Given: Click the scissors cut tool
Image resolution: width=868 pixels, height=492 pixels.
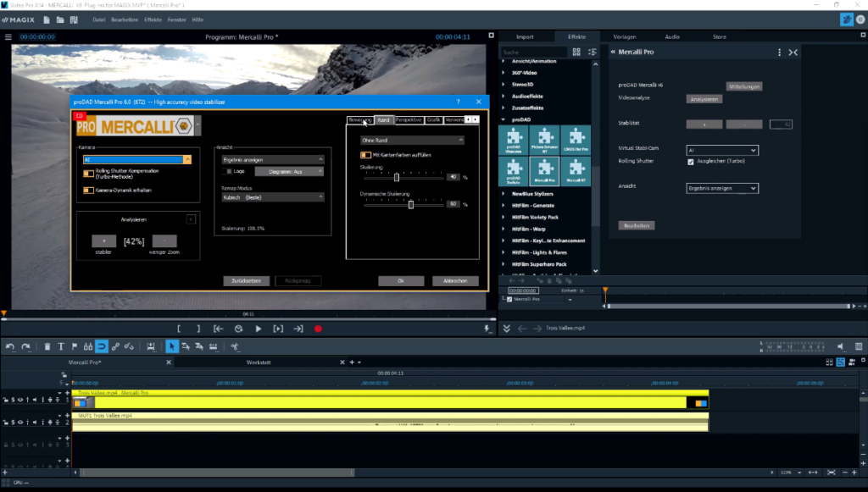Looking at the screenshot, I should (235, 346).
